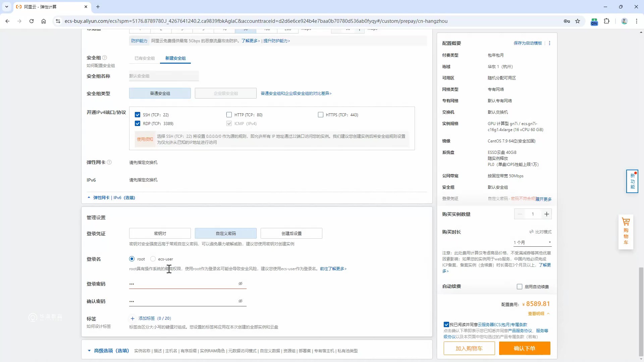The width and height of the screenshot is (644, 362).
Task: Expand the 查看明细 price details
Action: coord(539,314)
